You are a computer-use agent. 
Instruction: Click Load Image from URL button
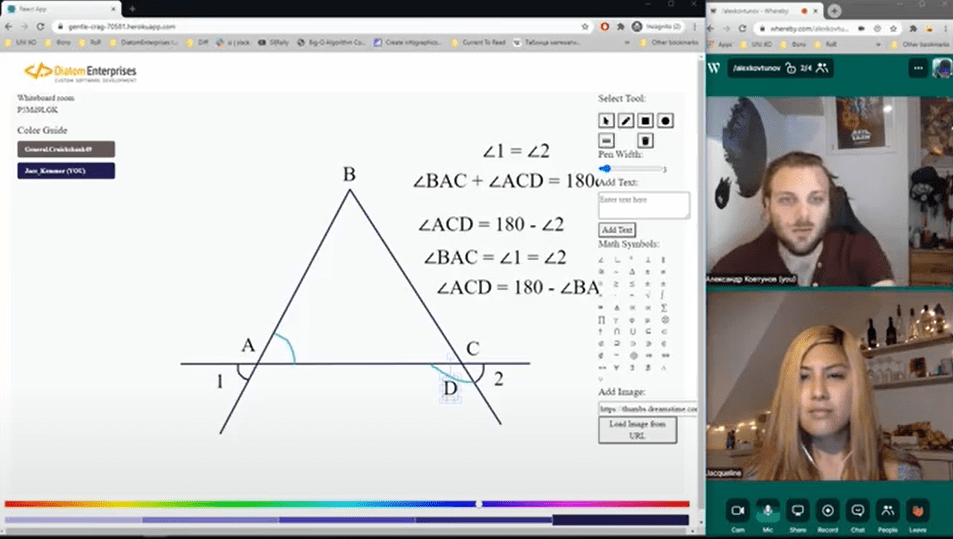click(637, 430)
